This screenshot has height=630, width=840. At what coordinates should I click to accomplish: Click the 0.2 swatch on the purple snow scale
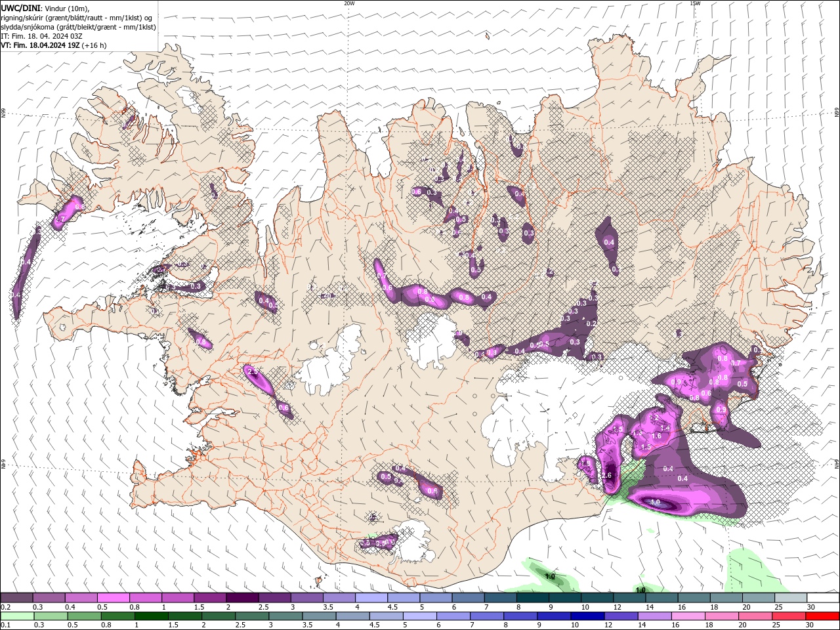16,598
